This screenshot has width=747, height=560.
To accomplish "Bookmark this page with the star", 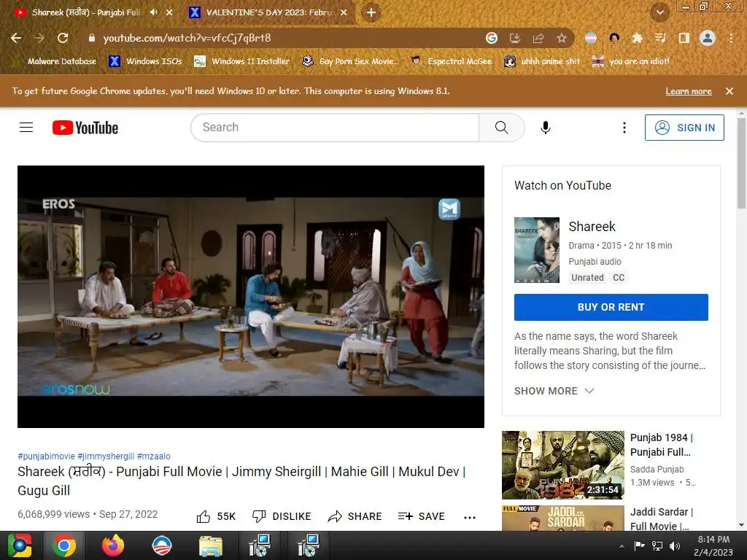I will tap(562, 38).
